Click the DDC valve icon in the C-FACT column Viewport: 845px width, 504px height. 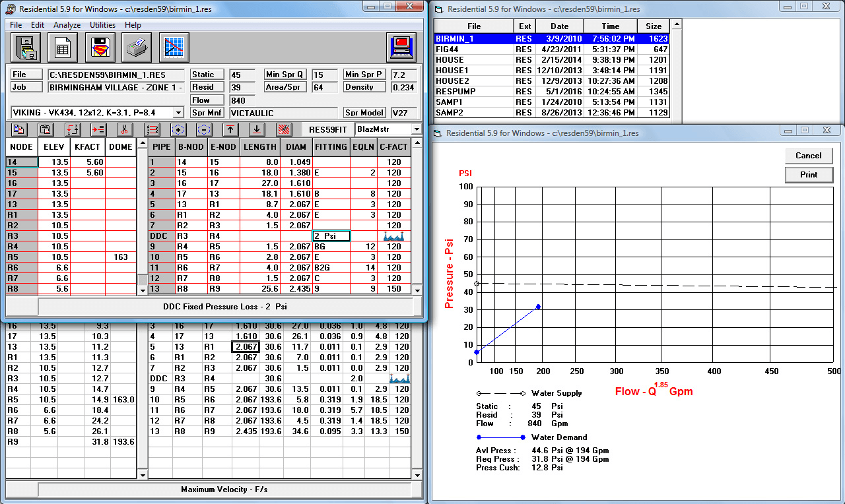393,236
